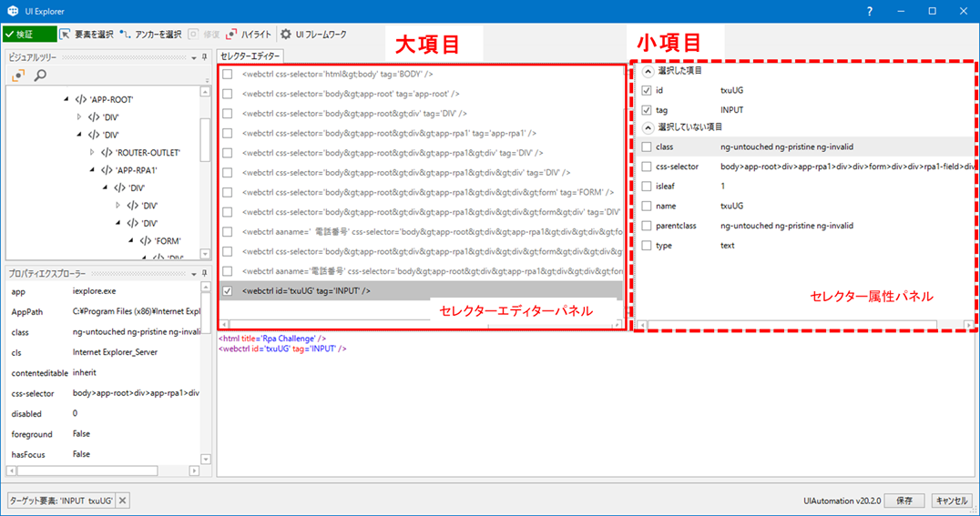Click the help question mark in title bar
The height and width of the screenshot is (516, 980).
[870, 11]
